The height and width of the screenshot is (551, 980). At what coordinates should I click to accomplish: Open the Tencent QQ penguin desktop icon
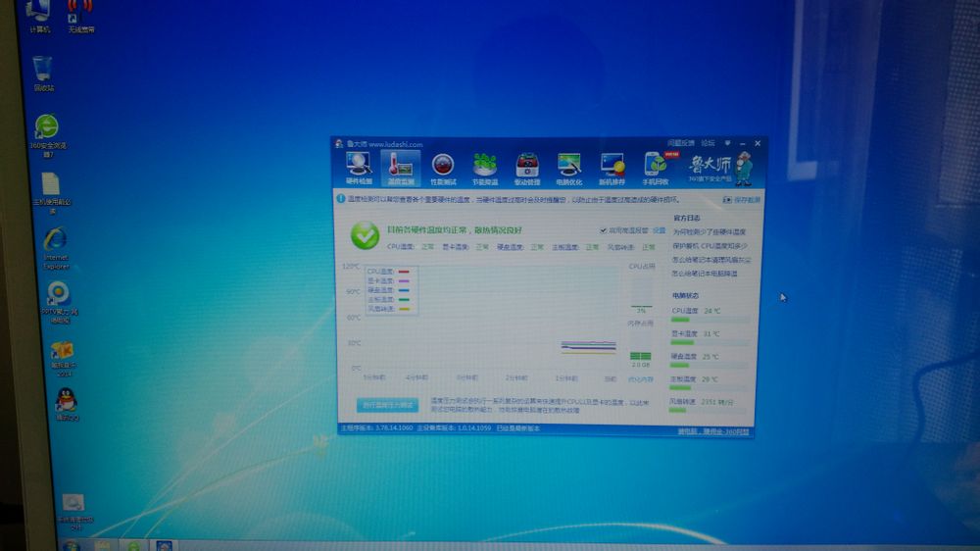point(67,405)
